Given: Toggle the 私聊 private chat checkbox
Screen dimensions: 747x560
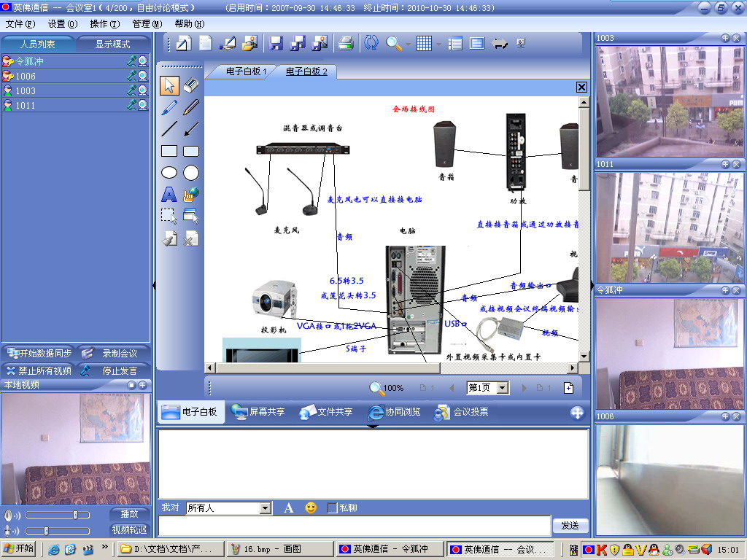Looking at the screenshot, I should pyautogui.click(x=332, y=507).
